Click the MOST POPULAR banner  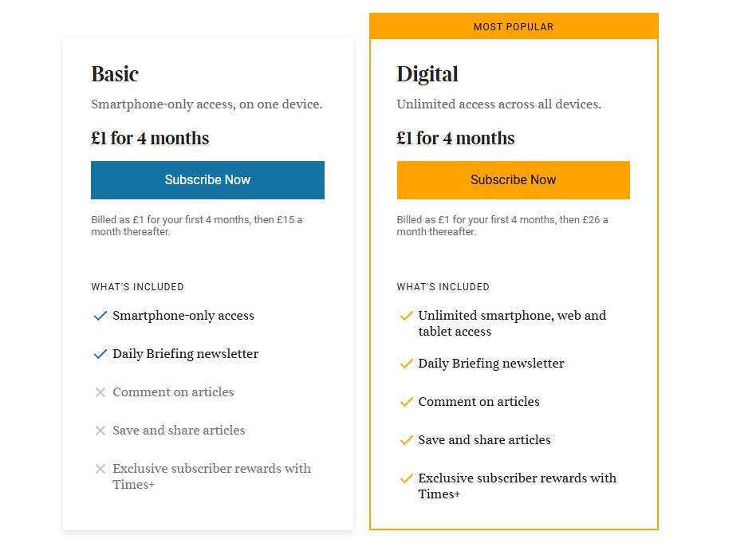[514, 26]
